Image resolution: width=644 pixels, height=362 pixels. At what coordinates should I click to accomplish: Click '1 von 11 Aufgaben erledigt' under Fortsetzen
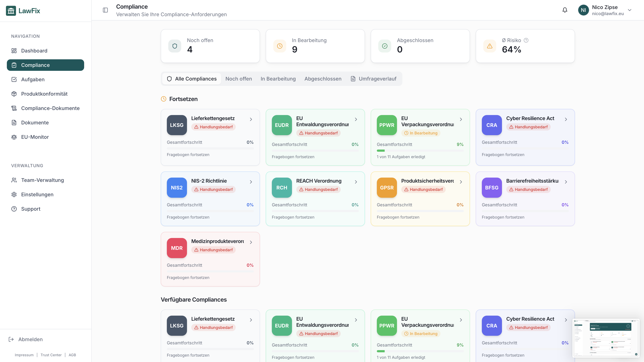click(x=401, y=157)
